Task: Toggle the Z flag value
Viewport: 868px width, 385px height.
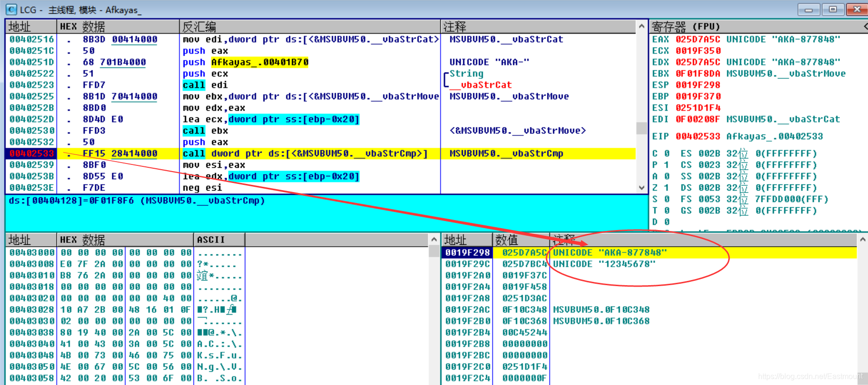Action: pos(667,188)
